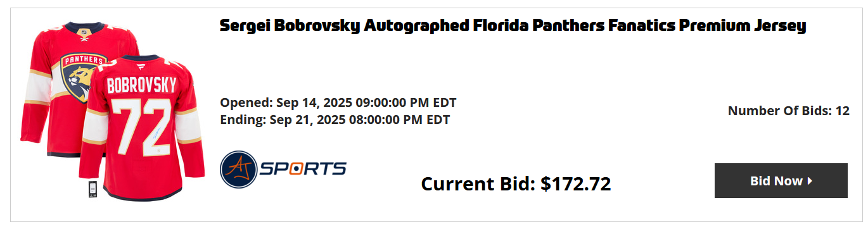Open the Sergei Bobrovsky Autographed Jersey title
Image resolution: width=868 pixels, height=229 pixels.
pyautogui.click(x=513, y=26)
